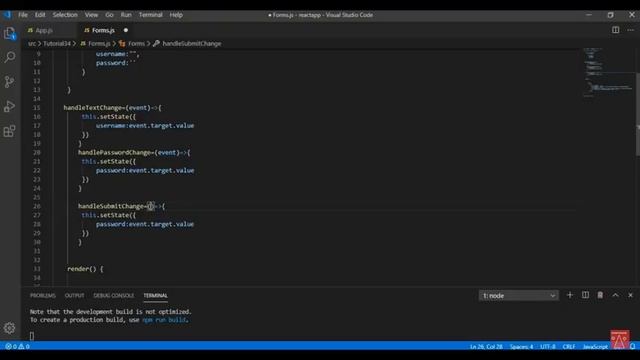
Task: Change encoding via UTF-8 status item
Action: pos(548,347)
